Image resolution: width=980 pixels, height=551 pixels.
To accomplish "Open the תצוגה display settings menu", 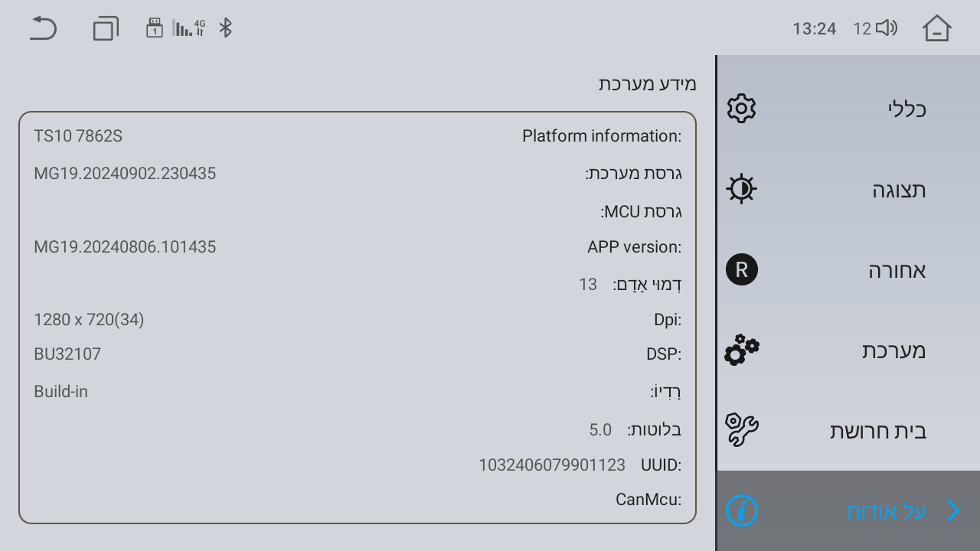I will (x=848, y=189).
